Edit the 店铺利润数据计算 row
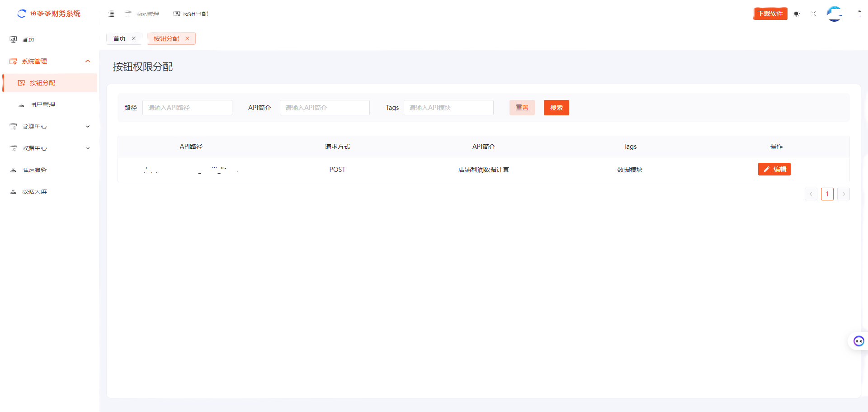Viewport: 868px width, 412px height. (774, 169)
